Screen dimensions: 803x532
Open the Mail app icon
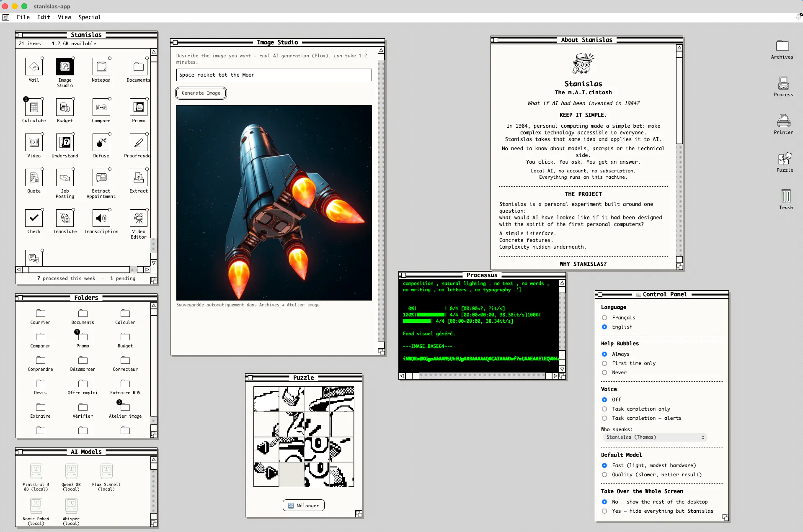click(34, 67)
